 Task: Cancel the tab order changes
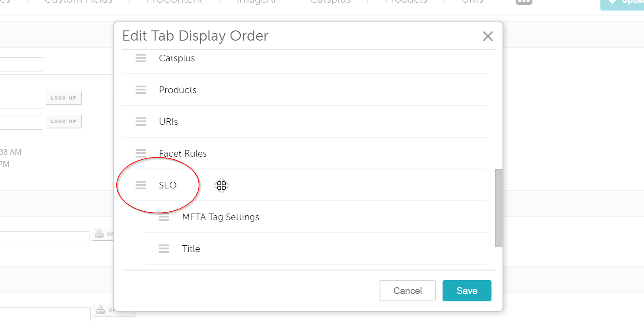point(407,291)
